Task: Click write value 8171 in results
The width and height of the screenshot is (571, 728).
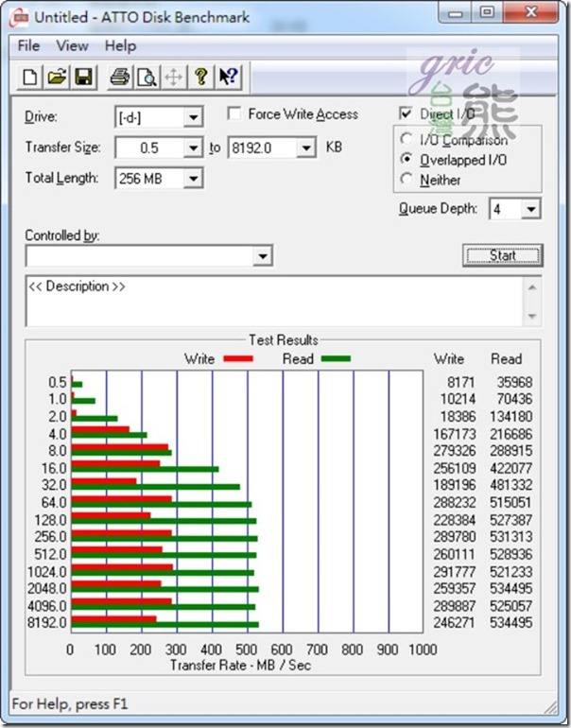Action: click(461, 382)
